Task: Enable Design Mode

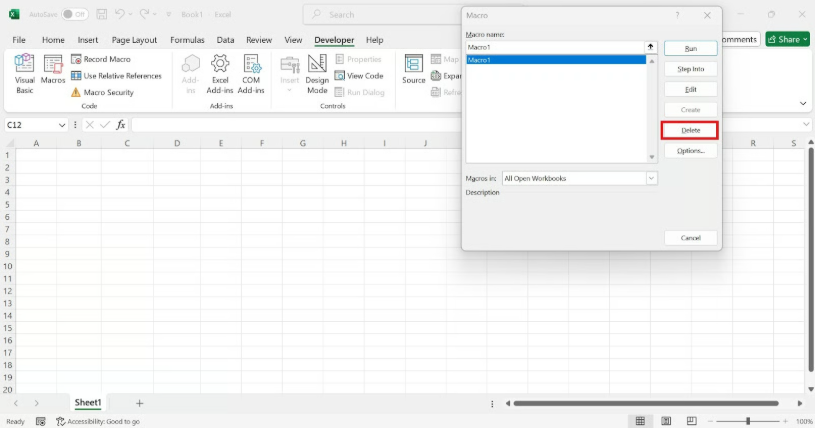Action: (x=317, y=73)
